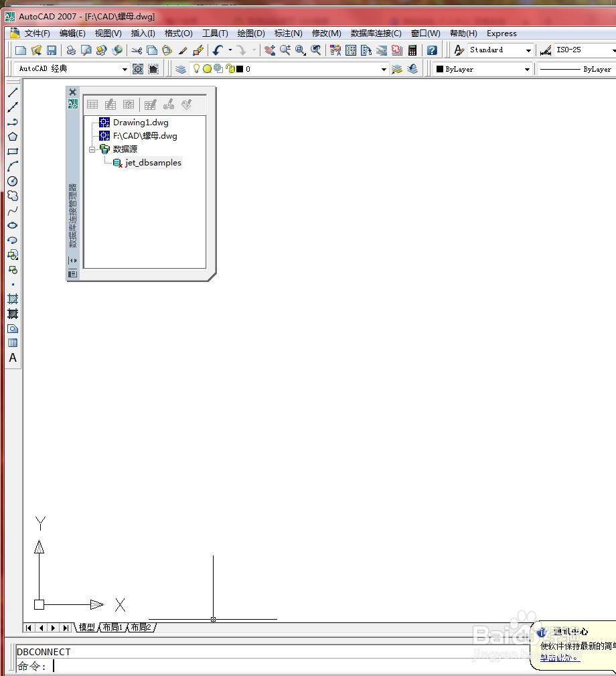The image size is (616, 676).
Task: Toggle auto-hide on dbConnect palette
Action: 73,261
